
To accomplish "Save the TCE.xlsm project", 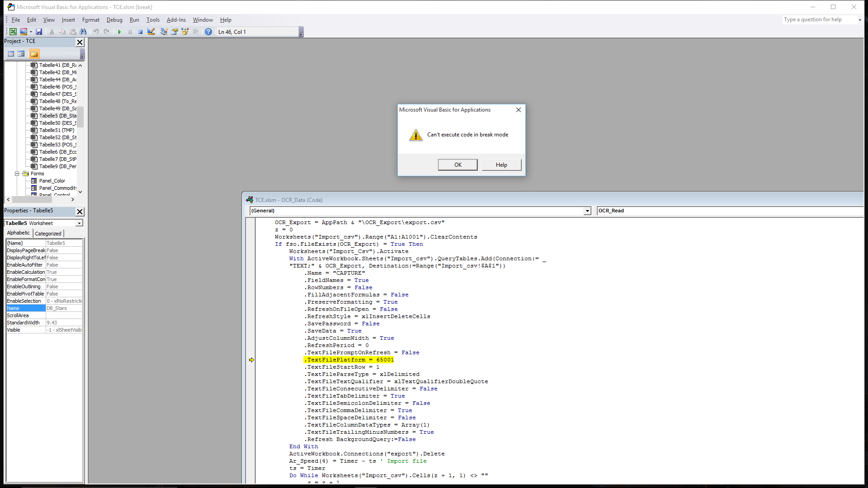I will coord(39,32).
